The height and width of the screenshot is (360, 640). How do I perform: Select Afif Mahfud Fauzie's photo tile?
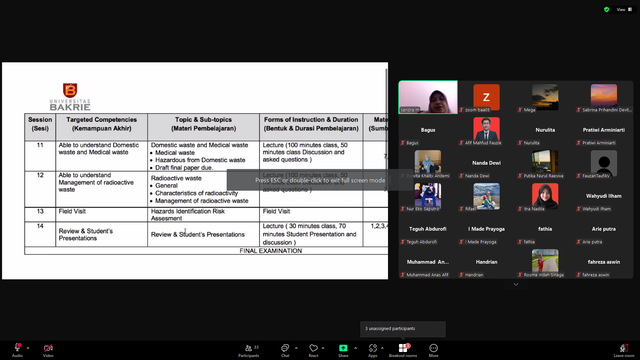tap(487, 130)
